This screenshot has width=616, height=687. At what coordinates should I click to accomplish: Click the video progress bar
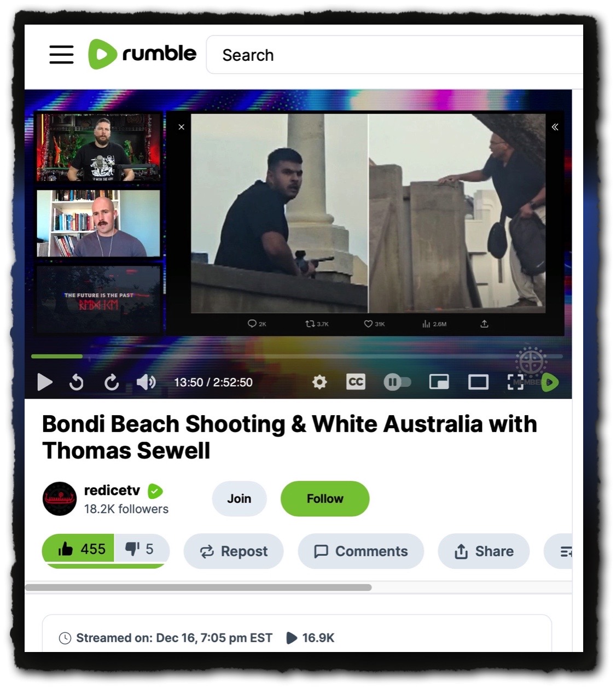click(295, 357)
